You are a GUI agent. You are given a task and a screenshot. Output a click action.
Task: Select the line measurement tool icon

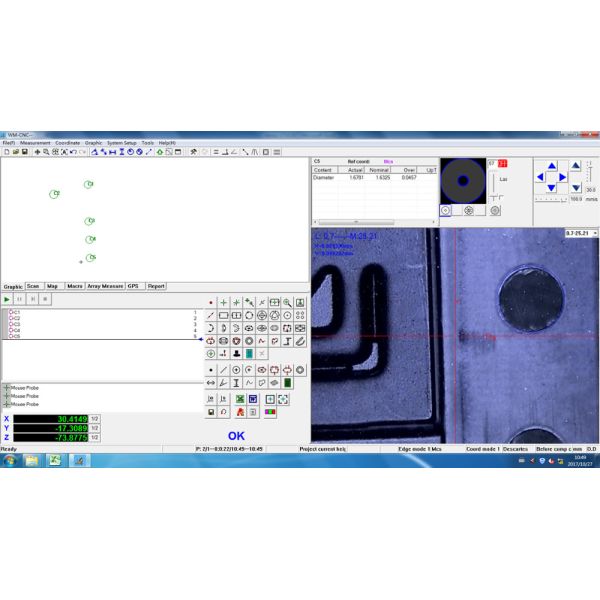point(210,315)
